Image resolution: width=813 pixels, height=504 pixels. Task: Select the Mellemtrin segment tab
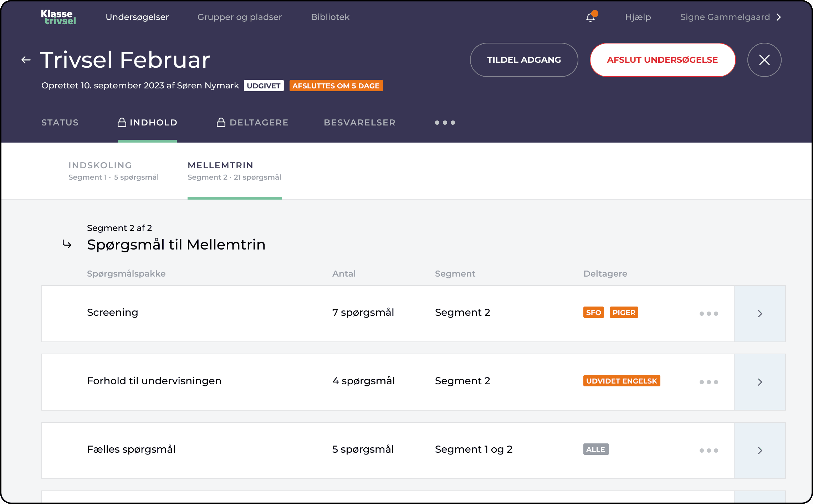(x=234, y=171)
